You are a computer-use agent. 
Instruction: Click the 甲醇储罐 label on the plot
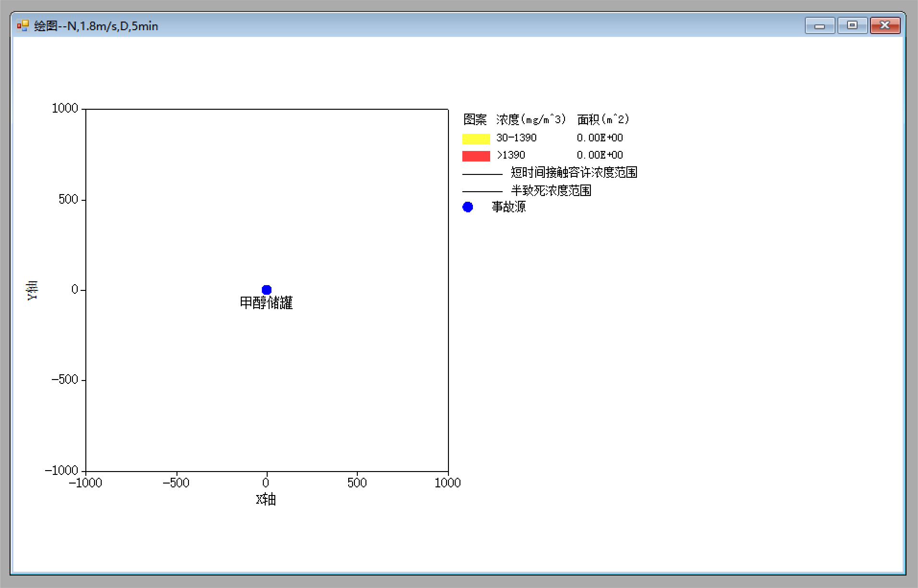tap(266, 303)
